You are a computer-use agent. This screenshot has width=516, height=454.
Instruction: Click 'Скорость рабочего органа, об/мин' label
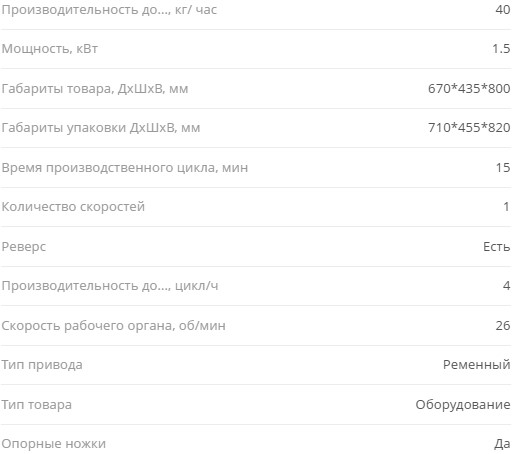pyautogui.click(x=113, y=325)
